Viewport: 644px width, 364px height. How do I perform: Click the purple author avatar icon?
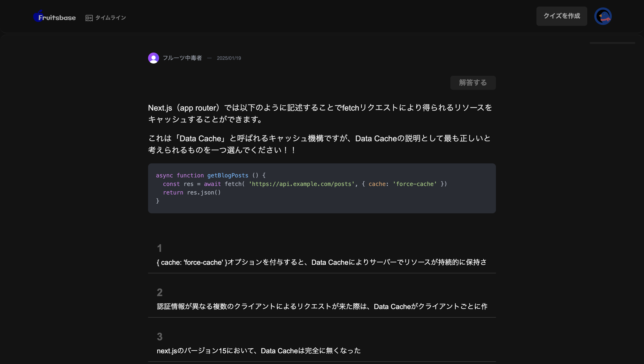153,58
